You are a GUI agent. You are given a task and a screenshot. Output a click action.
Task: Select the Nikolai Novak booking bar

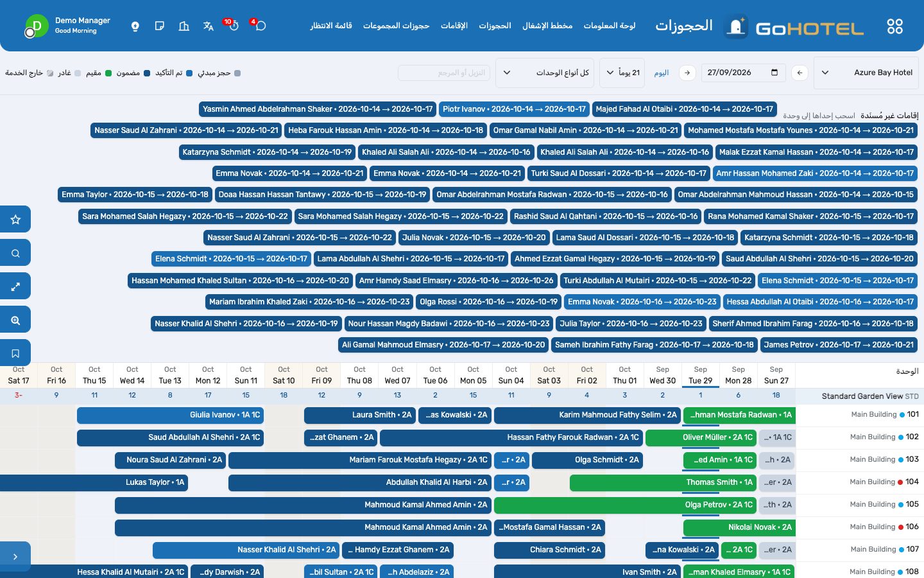point(739,527)
